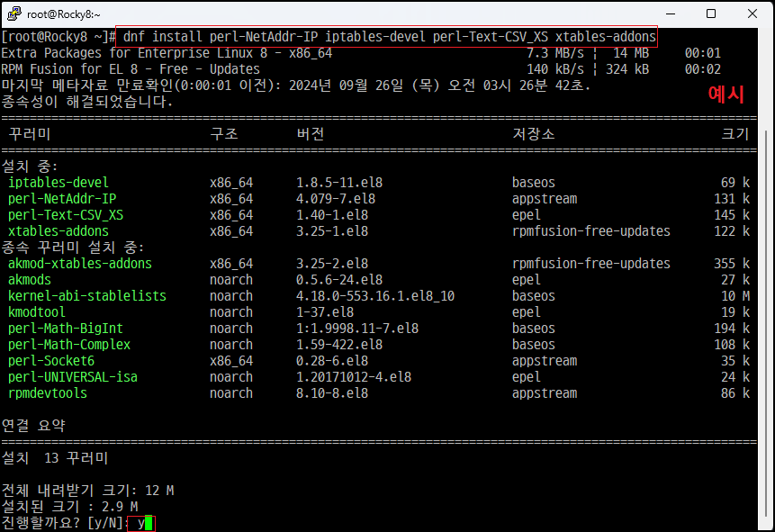This screenshot has height=532, width=775.
Task: Click the 진행할까요? [y/N] prompt text
Action: [x=66, y=523]
